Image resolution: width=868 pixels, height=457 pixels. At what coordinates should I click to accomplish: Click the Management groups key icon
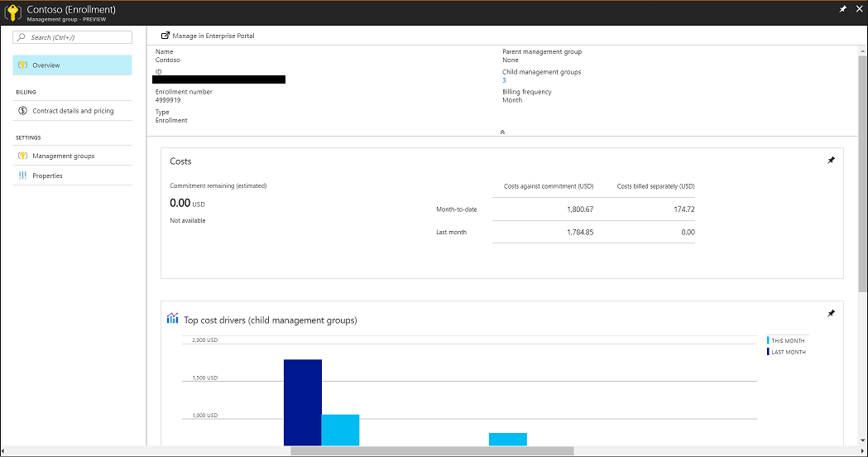coord(22,156)
